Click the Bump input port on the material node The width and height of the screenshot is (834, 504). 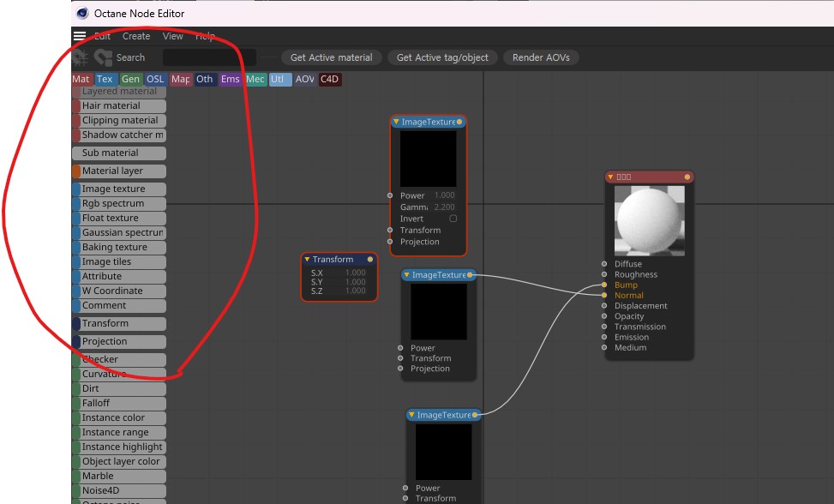click(604, 285)
